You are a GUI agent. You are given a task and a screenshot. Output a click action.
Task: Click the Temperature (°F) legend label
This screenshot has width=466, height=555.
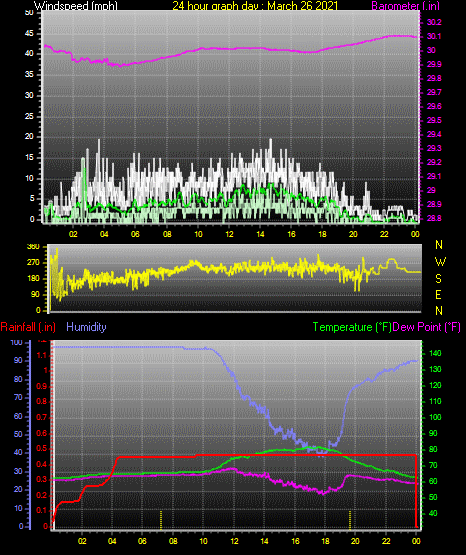coord(352,327)
